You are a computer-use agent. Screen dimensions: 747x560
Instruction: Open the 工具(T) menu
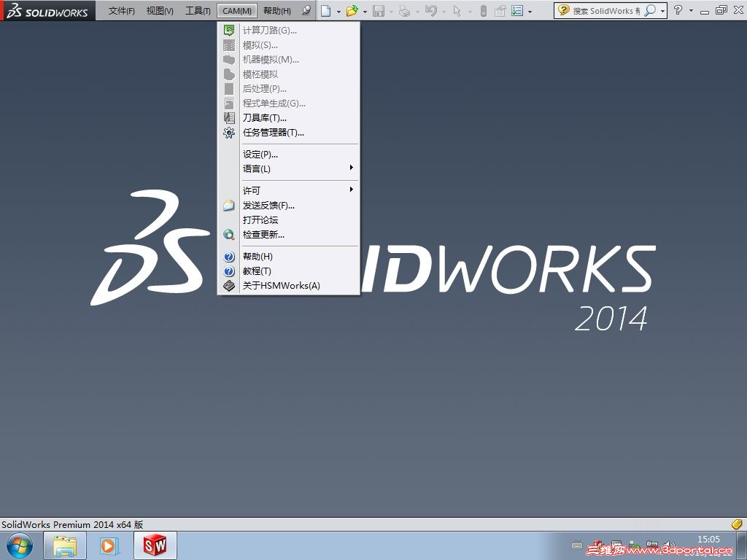[x=198, y=10]
